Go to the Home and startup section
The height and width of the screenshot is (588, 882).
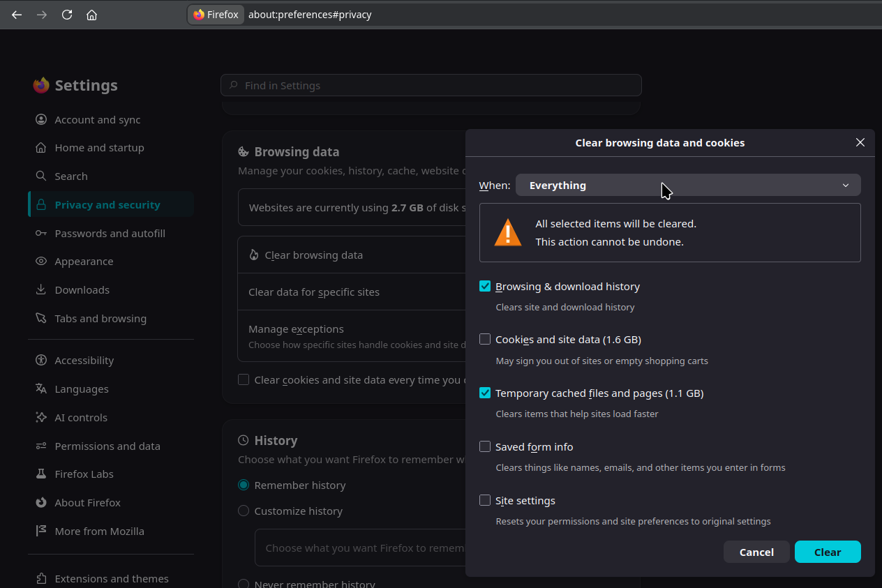pyautogui.click(x=111, y=148)
